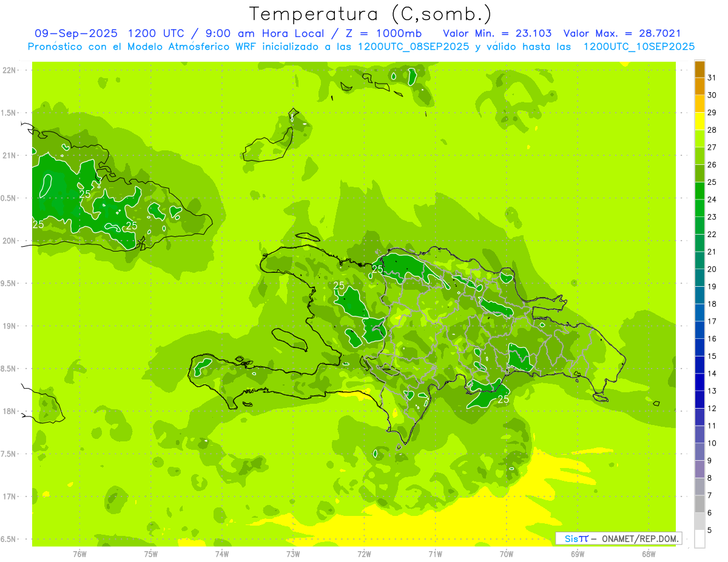The image size is (728, 562).
Task: Click the 76W longitude axis label
Action: pos(79,554)
